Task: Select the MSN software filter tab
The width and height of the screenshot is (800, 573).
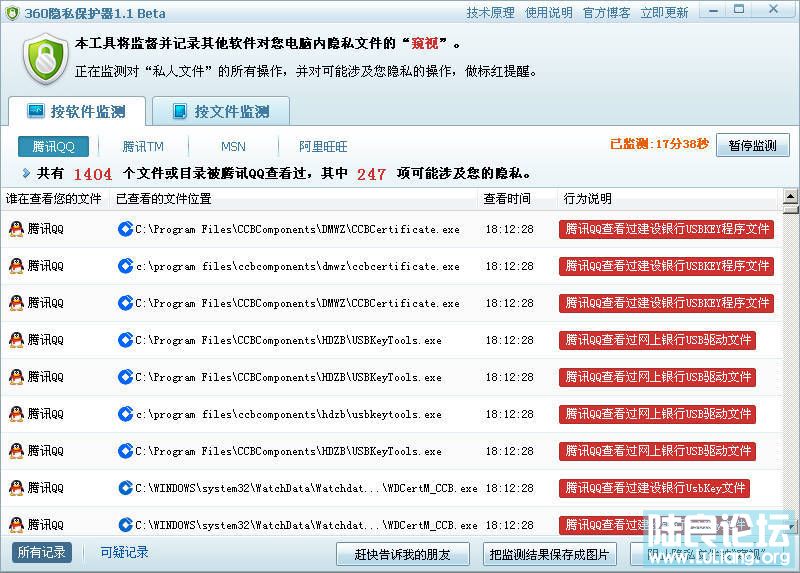Action: [x=233, y=146]
